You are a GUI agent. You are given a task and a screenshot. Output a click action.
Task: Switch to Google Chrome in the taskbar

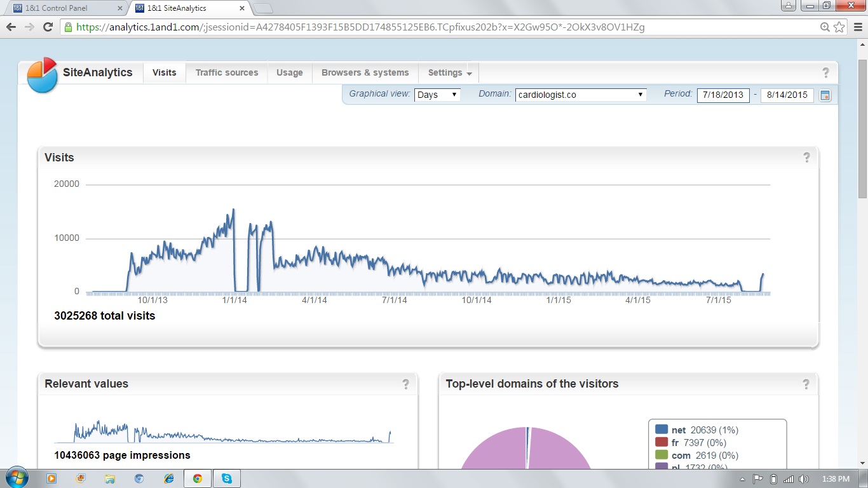tap(198, 478)
